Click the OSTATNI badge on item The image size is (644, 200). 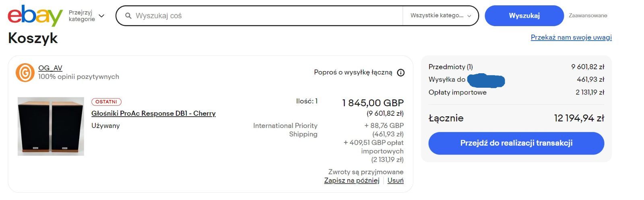point(106,102)
